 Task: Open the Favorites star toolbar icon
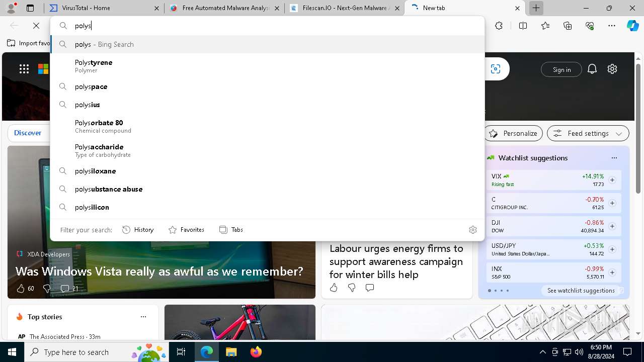tap(545, 26)
